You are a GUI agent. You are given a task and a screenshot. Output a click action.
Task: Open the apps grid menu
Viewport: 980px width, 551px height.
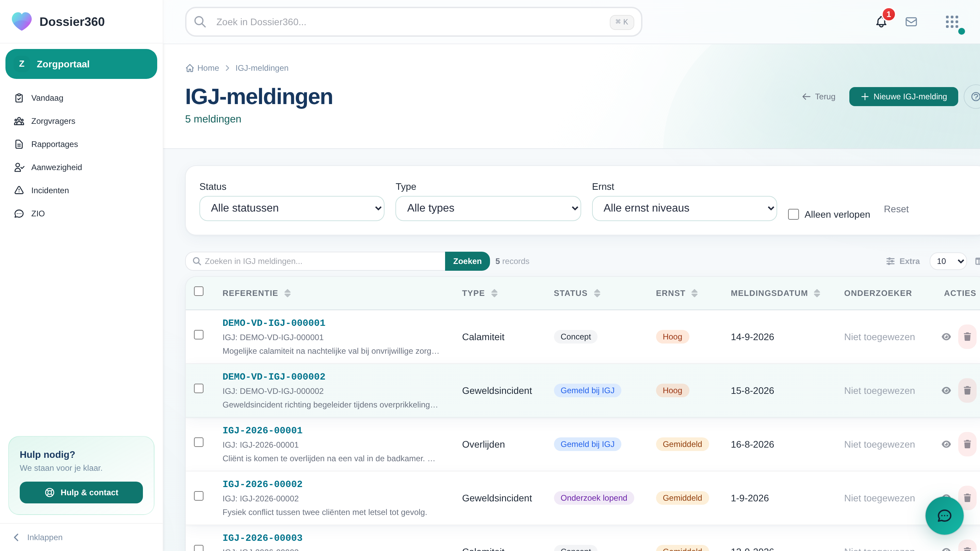(952, 22)
